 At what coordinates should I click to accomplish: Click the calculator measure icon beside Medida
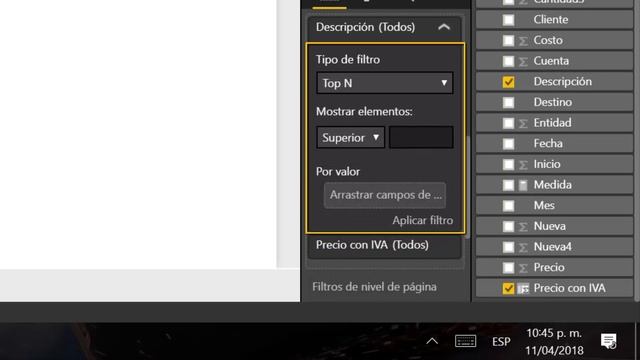(x=523, y=185)
